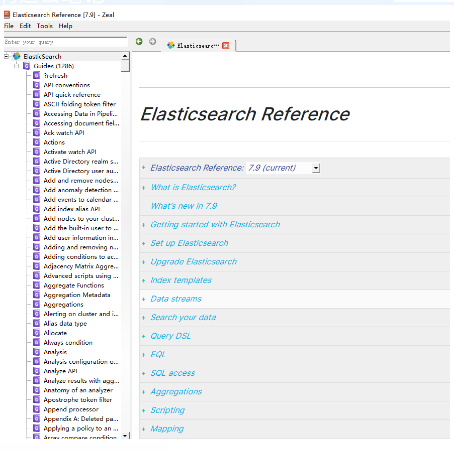Click the icon beside Aggregation Metadata
The height and width of the screenshot is (450, 454).
(36, 295)
